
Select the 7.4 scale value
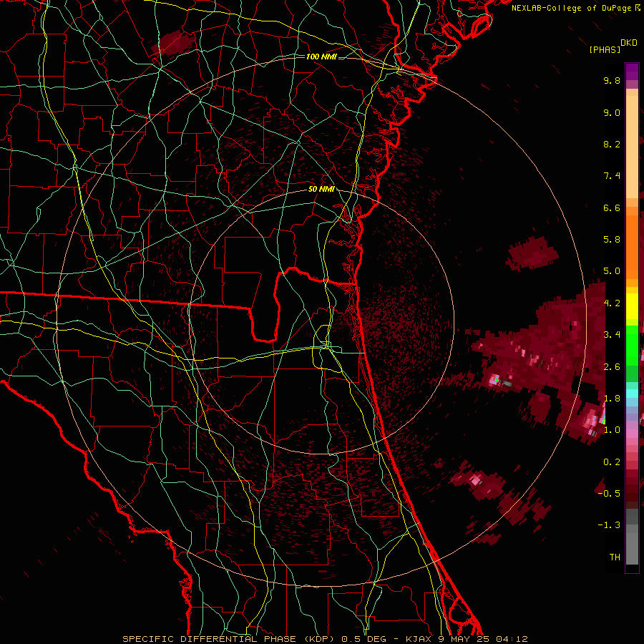pyautogui.click(x=612, y=176)
